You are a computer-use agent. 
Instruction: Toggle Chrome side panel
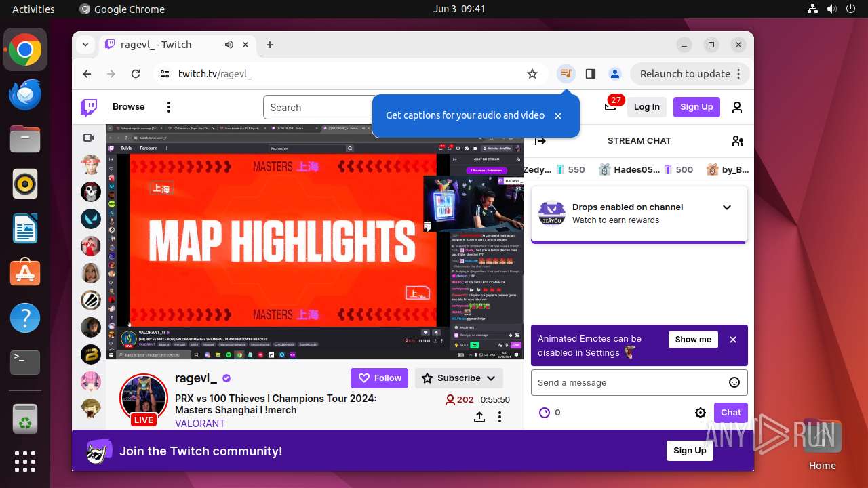pyautogui.click(x=591, y=74)
